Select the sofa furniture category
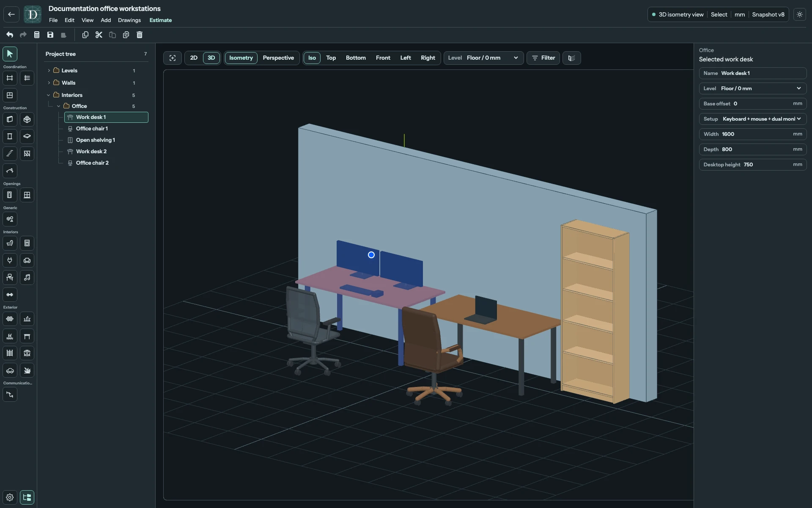 [27, 260]
